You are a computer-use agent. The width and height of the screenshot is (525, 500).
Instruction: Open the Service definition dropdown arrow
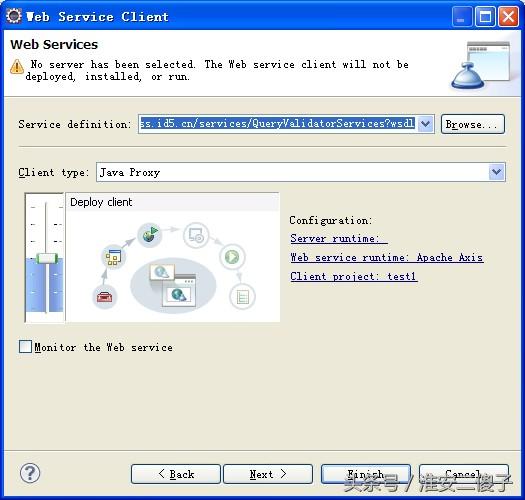426,124
